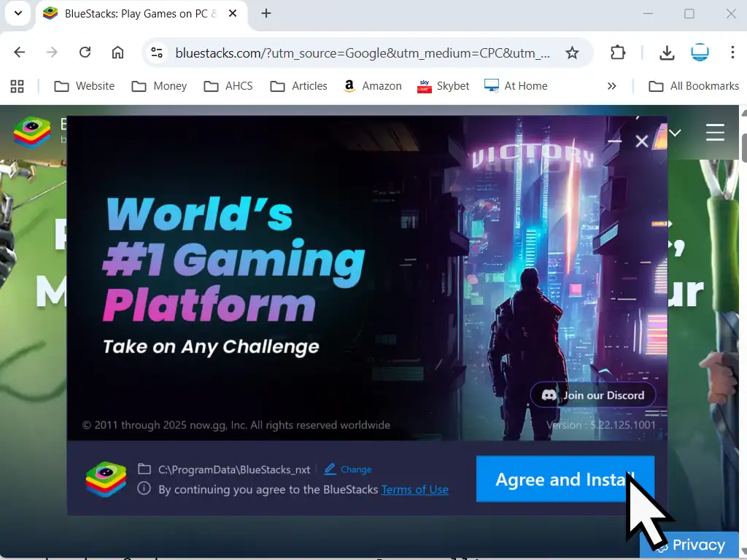The height and width of the screenshot is (560, 747).
Task: Open the All Bookmarks folder
Action: tap(694, 86)
